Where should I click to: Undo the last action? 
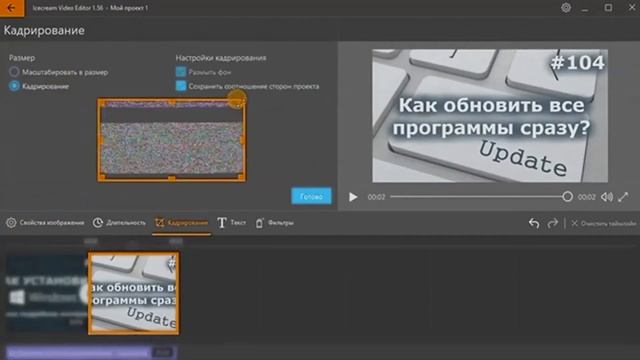click(534, 223)
